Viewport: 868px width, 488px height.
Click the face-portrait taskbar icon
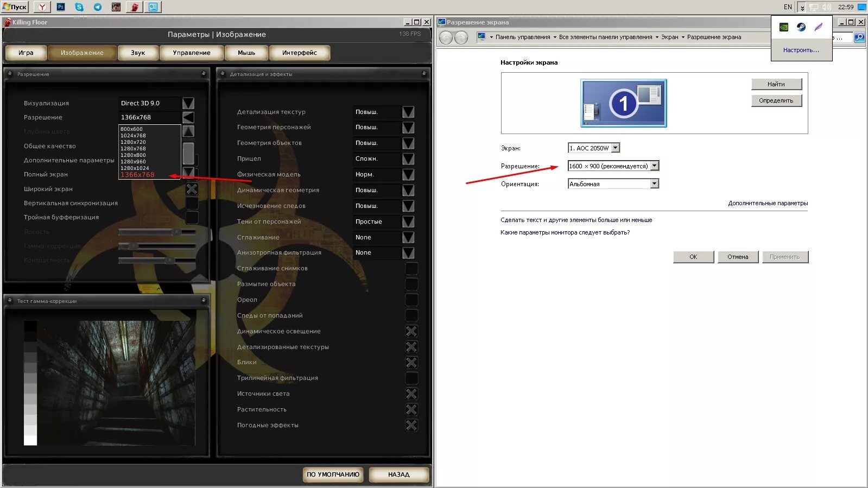point(116,7)
